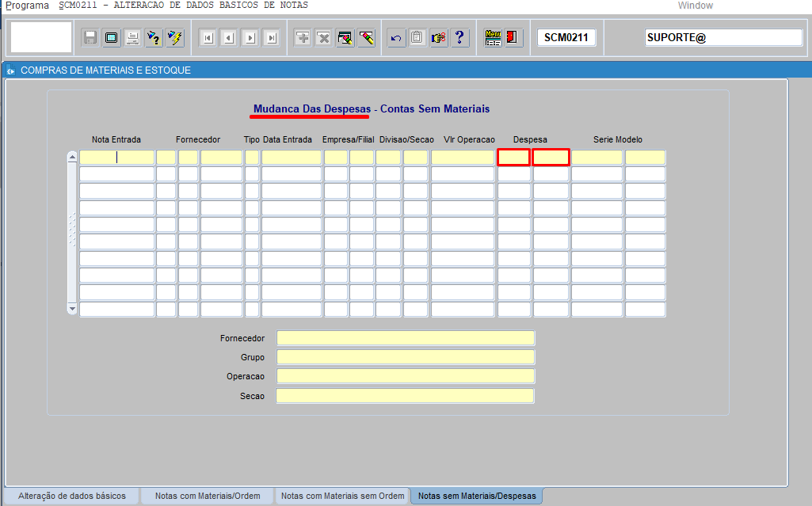Viewport: 812px width, 506px height.
Task: Switch to Notas com Materiais sem Ordem tab
Action: (342, 496)
